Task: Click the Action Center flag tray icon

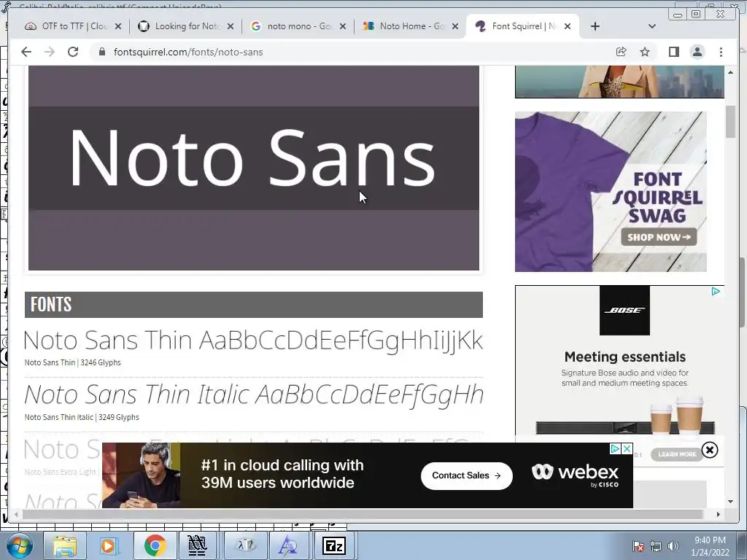Action: coord(638,546)
